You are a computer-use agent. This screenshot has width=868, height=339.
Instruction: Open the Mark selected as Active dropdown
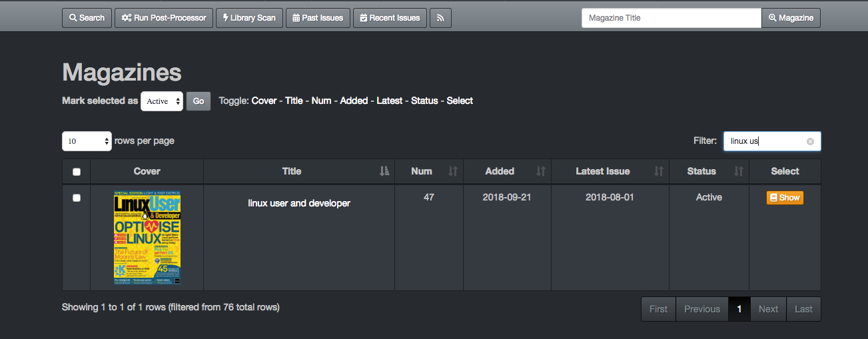coord(162,101)
